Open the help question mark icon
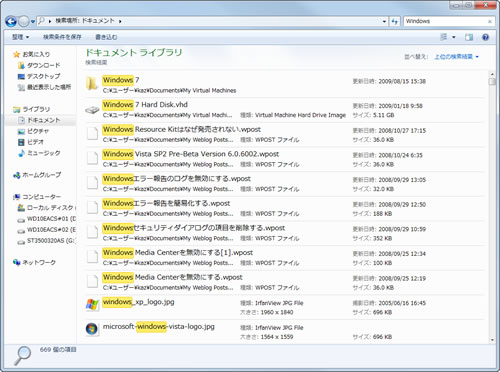Screen dimensions: 500x372 click(x=485, y=37)
